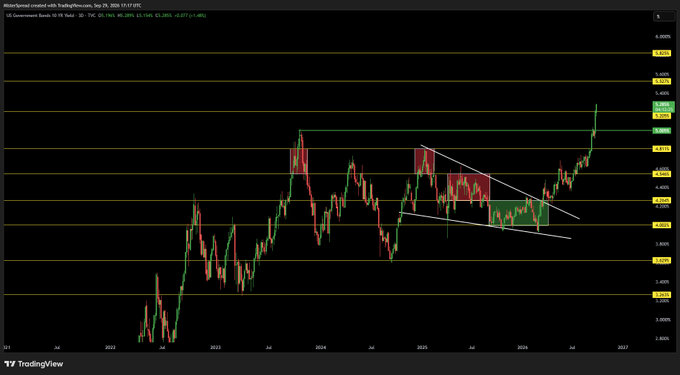Click the green 5.005% level label
Image resolution: width=680 pixels, height=375 pixels.
661,130
